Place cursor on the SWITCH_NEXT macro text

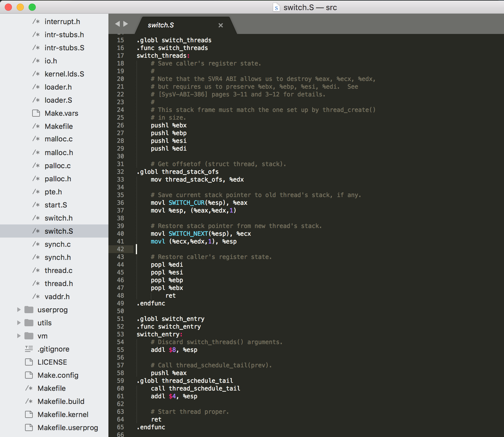[188, 234]
